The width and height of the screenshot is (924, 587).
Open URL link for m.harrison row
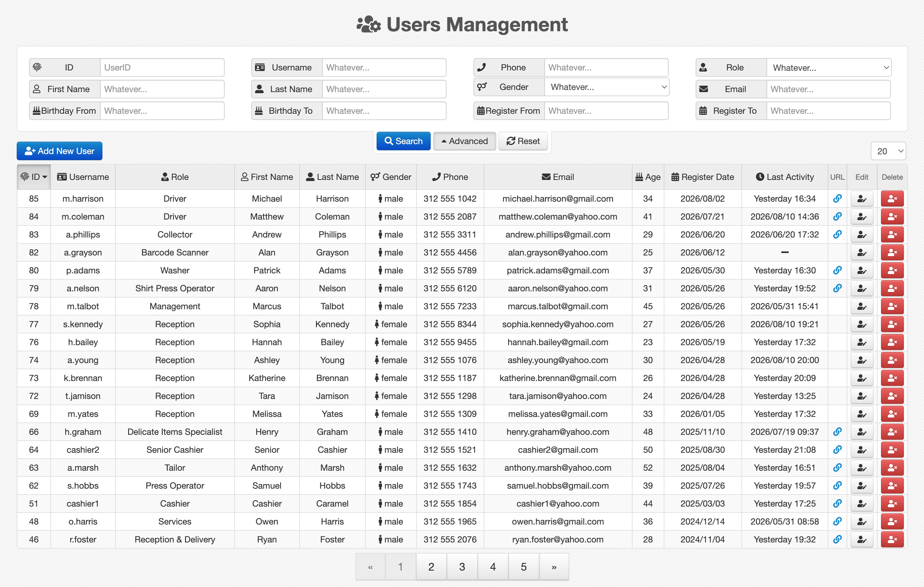[837, 198]
